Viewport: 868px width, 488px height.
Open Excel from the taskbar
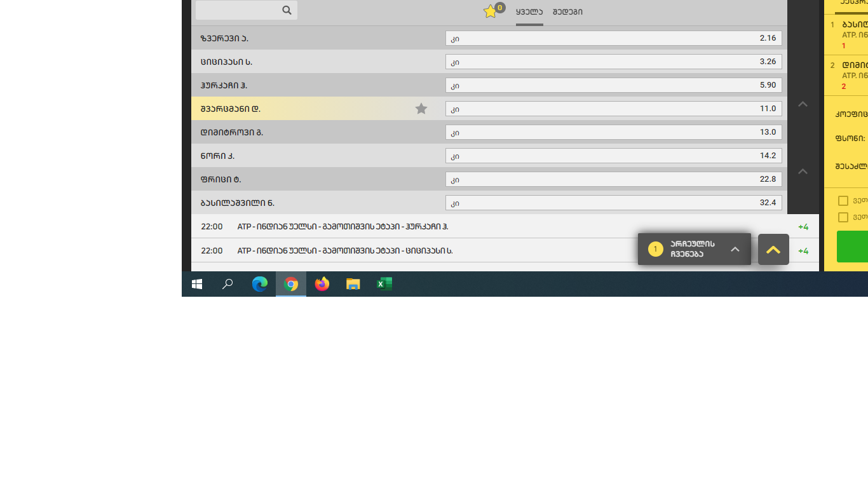tap(384, 284)
